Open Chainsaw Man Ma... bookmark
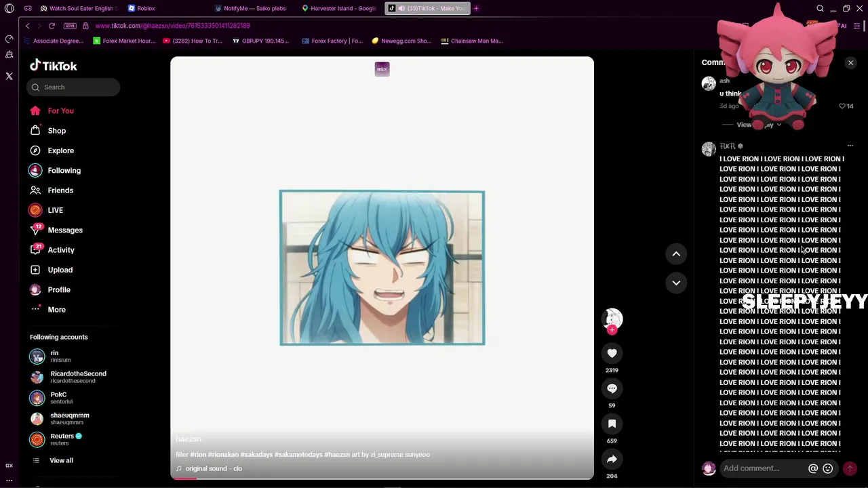Image resolution: width=868 pixels, height=488 pixels. pos(472,41)
